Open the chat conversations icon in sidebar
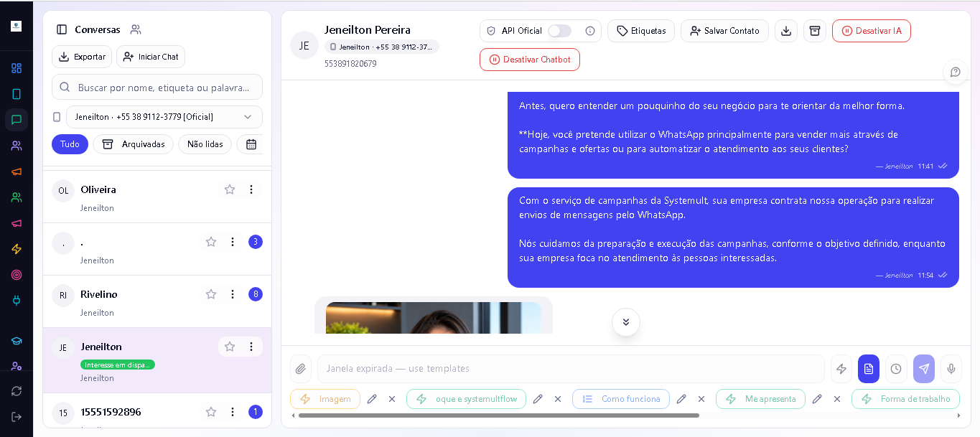The image size is (980, 437). [x=17, y=120]
